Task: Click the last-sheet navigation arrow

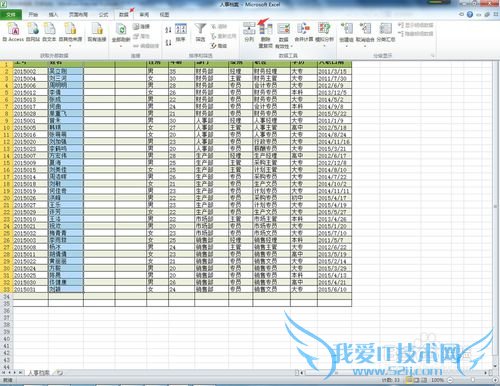Action: point(20,373)
